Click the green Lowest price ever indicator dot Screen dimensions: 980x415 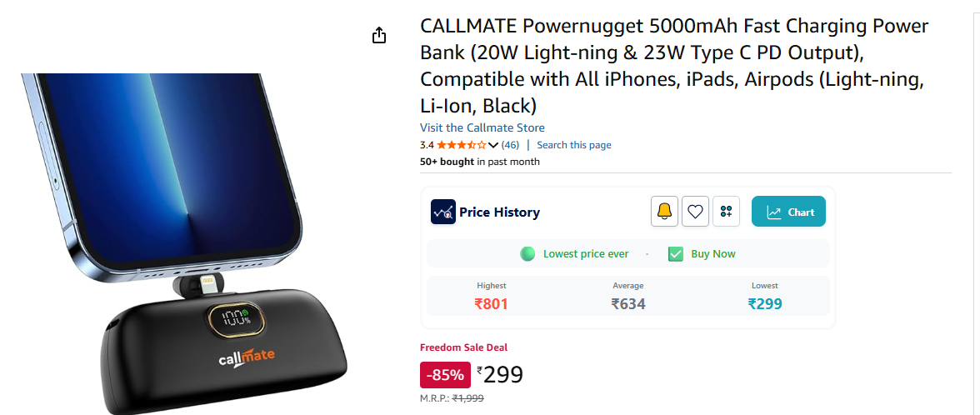tap(527, 253)
